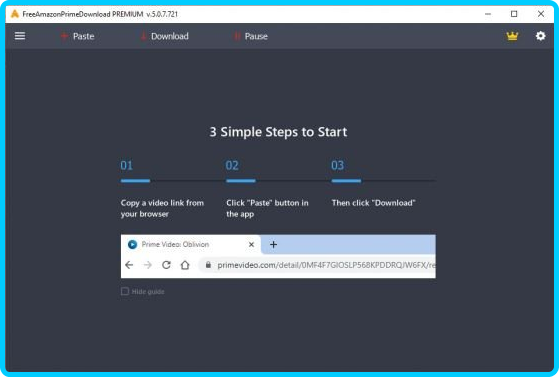Click 'Click "Paste" button in the app' text
559x377 pixels.
[x=267, y=208]
